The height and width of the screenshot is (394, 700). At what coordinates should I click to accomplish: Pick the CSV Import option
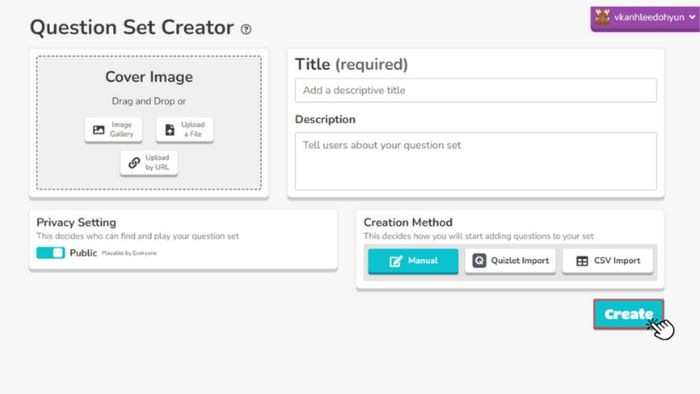click(x=608, y=261)
